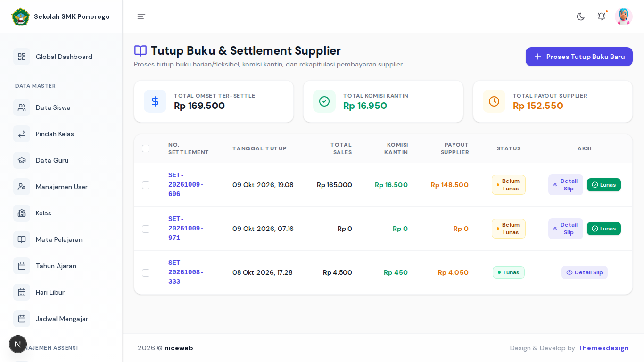Screen dimensions: 644x362
Task: Open Global Dashboard menu item
Action: pos(61,57)
